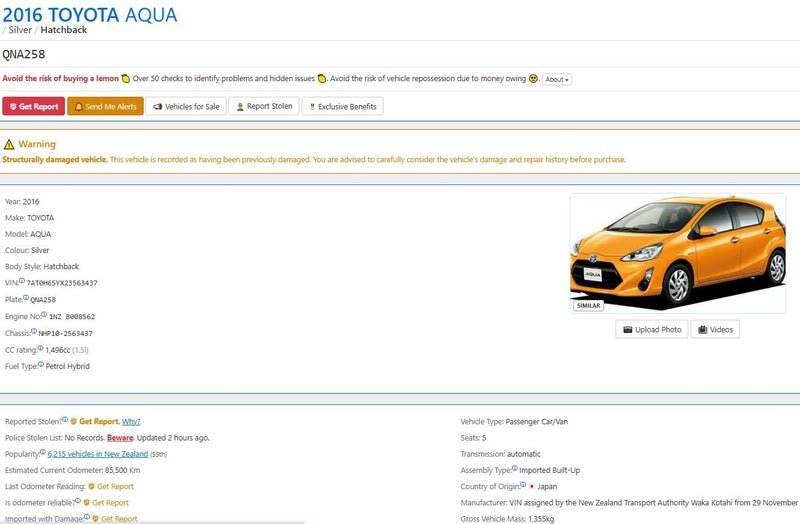Click the Reported Stolen info icon
800x524 pixels.
[x=65, y=419]
